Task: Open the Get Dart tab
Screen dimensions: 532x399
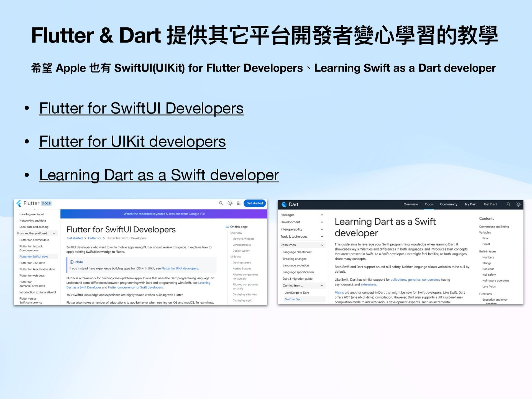Action: (490, 204)
